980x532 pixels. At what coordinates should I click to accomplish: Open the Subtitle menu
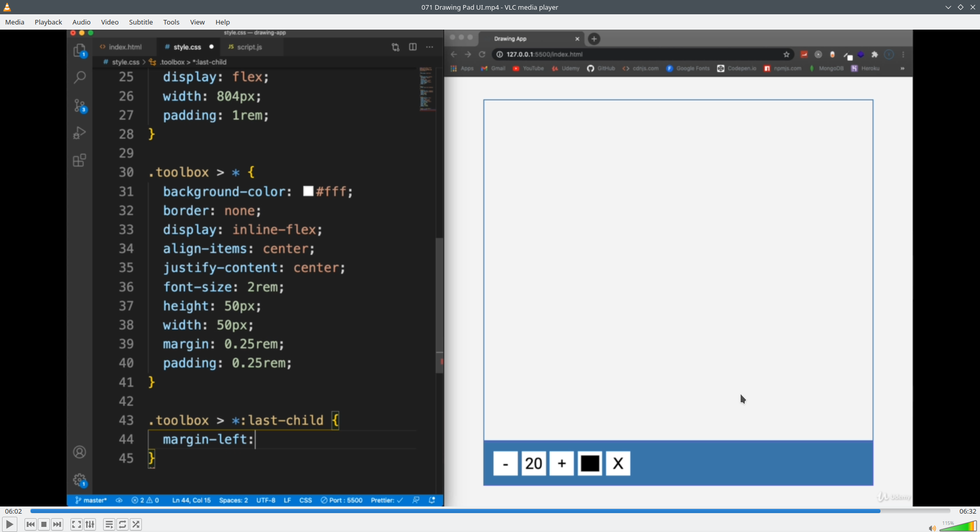pos(141,22)
